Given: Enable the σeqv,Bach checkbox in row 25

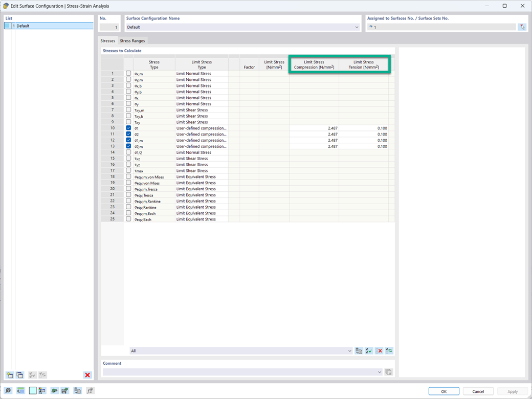Looking at the screenshot, I should tap(128, 219).
